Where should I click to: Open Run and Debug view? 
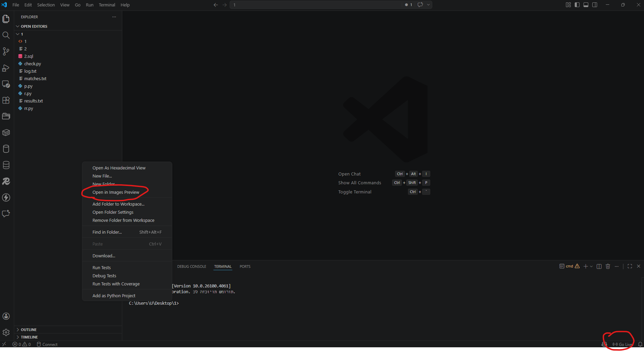click(x=6, y=68)
